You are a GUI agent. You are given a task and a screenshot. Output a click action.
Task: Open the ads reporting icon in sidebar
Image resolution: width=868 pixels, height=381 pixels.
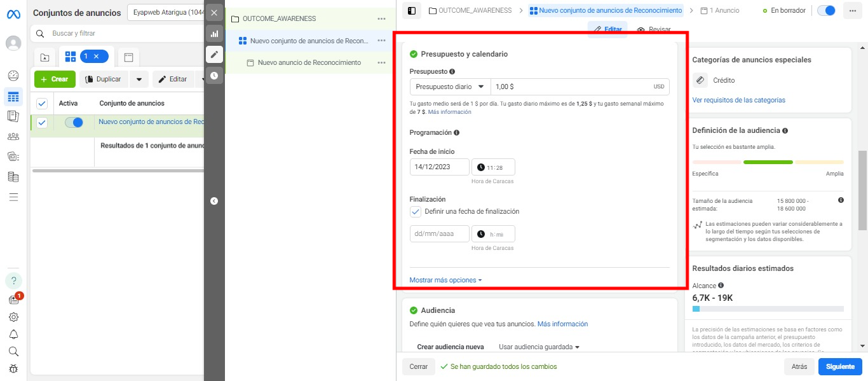(x=13, y=116)
